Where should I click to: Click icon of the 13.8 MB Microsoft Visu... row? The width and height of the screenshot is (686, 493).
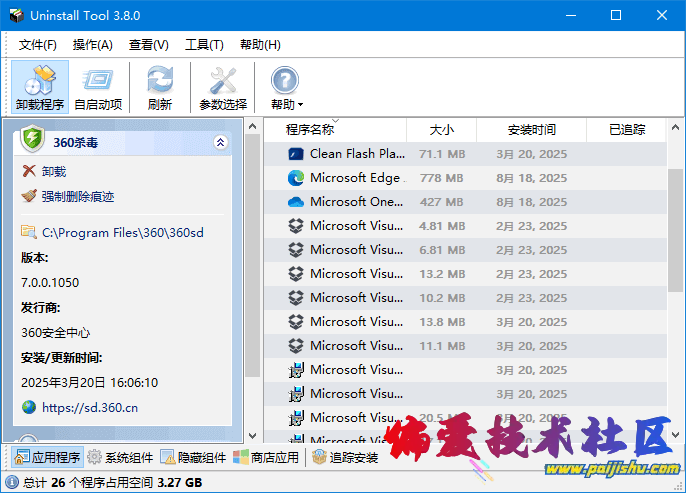click(296, 322)
